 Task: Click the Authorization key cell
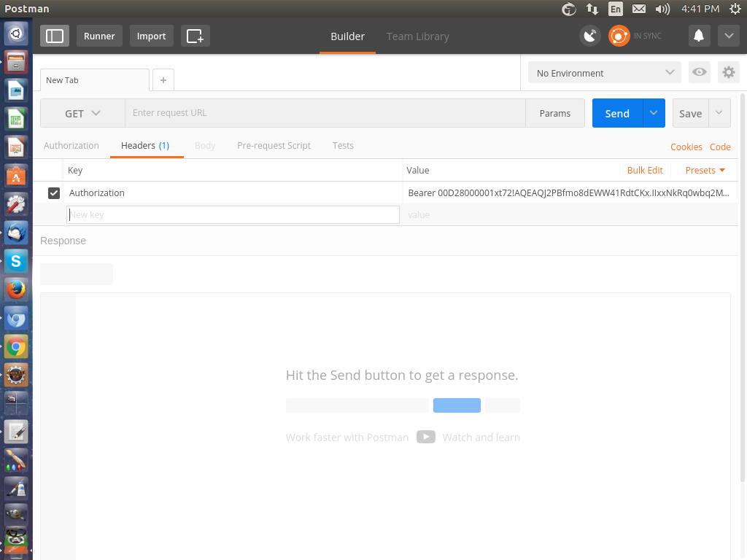[233, 192]
